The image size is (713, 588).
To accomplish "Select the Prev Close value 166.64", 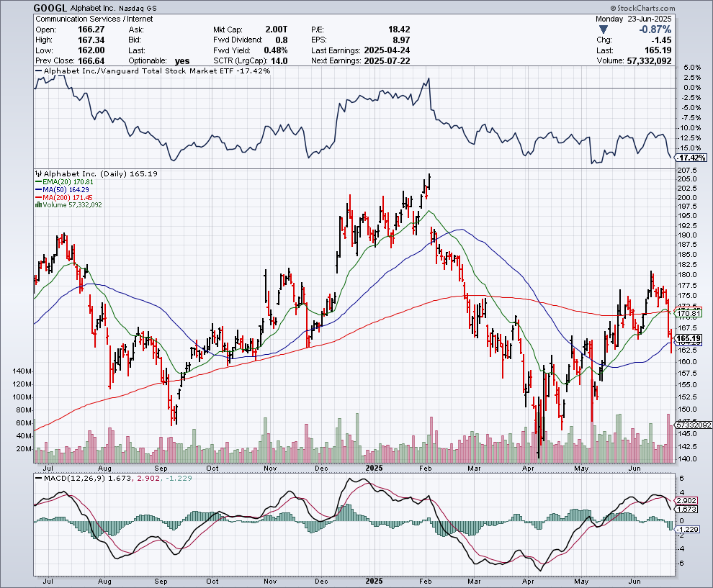I will [x=91, y=61].
